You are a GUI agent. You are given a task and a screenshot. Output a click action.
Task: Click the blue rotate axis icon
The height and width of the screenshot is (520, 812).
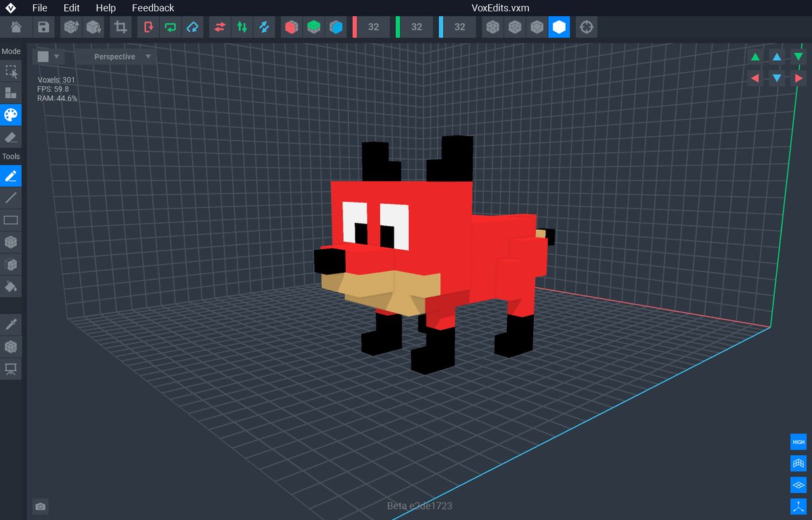pos(192,28)
